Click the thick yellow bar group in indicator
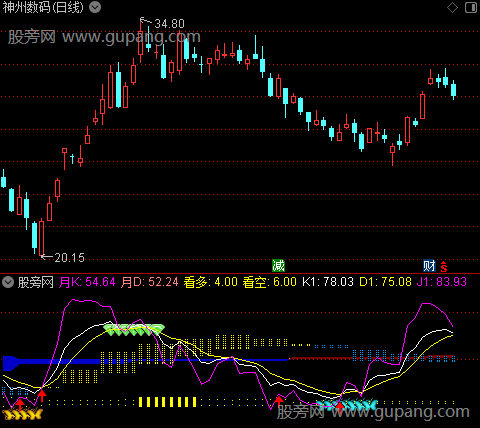 tap(168, 402)
